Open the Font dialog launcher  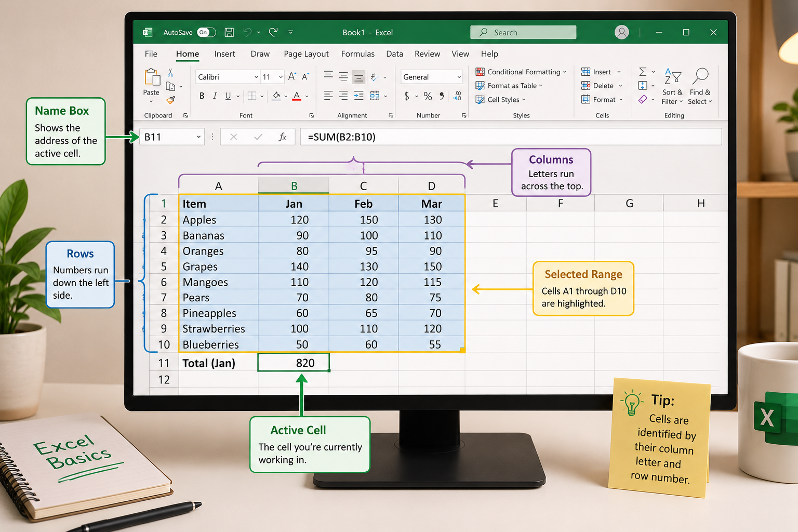(311, 115)
